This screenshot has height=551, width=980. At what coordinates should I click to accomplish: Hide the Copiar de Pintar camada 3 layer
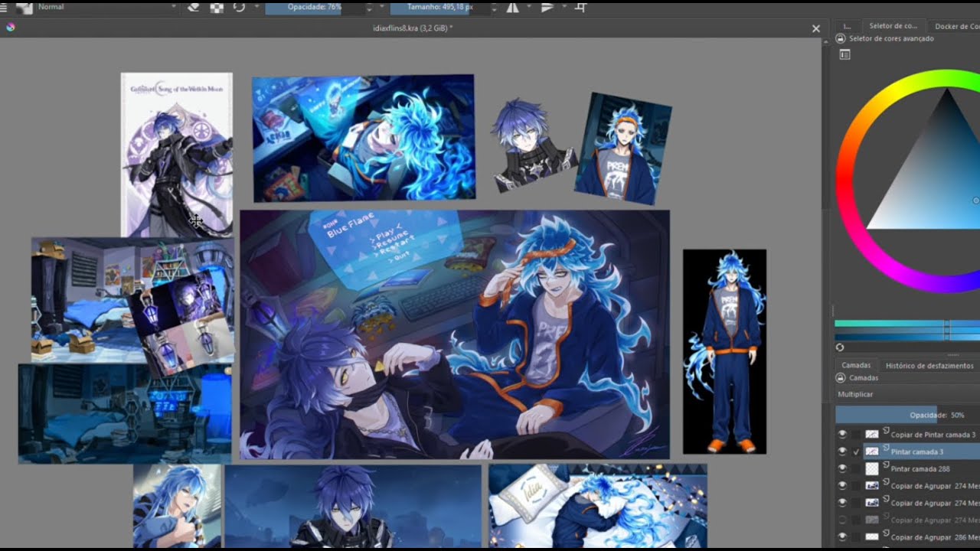coord(842,434)
